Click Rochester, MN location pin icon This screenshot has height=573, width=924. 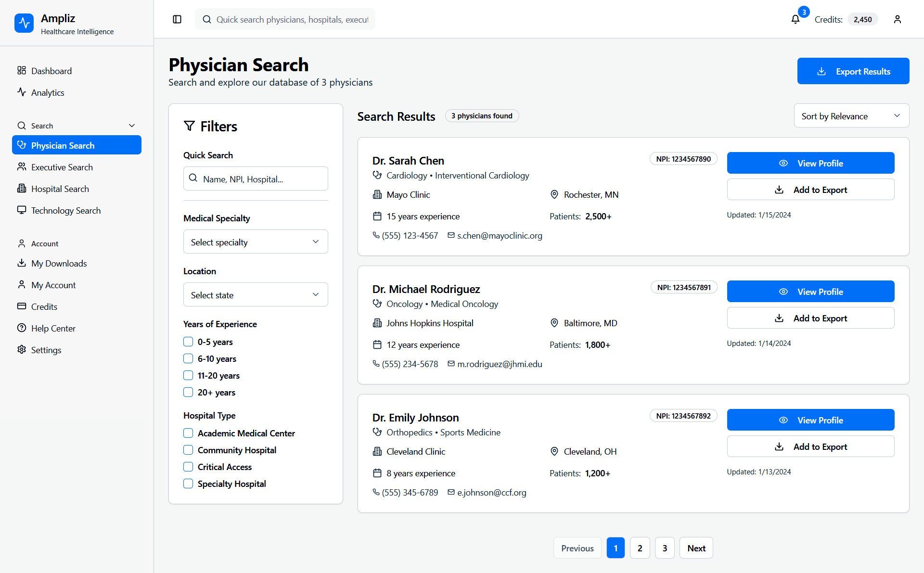[554, 194]
